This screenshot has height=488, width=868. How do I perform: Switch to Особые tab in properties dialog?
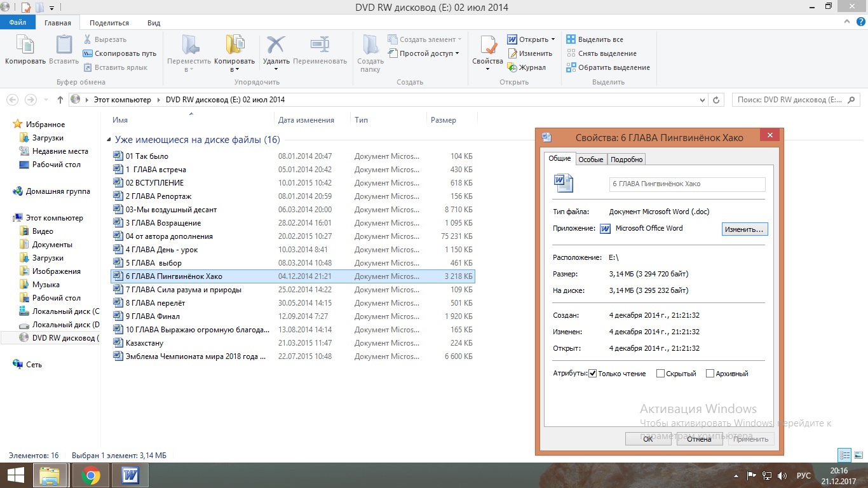pos(591,159)
